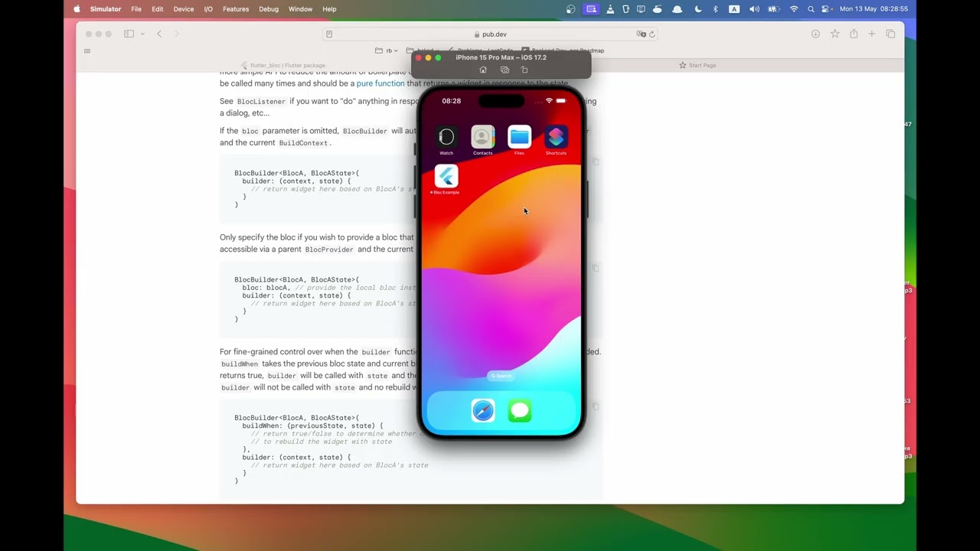Show Safari tab overview

point(890,34)
